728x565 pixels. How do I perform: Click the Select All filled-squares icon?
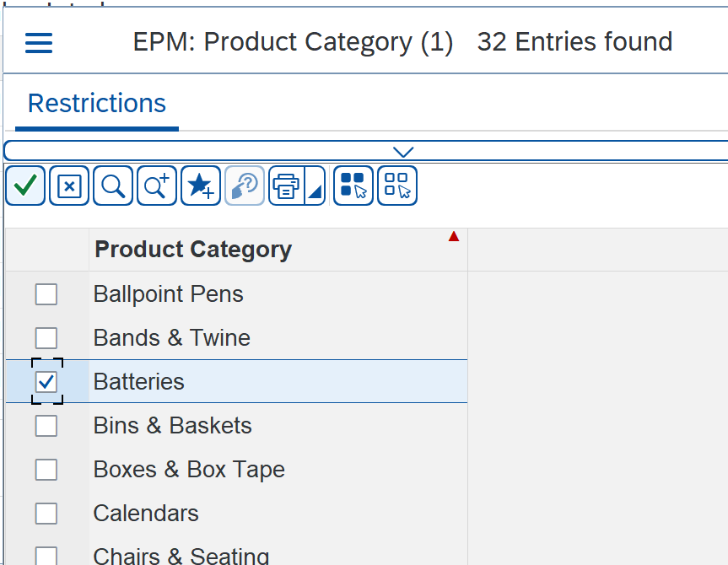tap(353, 186)
